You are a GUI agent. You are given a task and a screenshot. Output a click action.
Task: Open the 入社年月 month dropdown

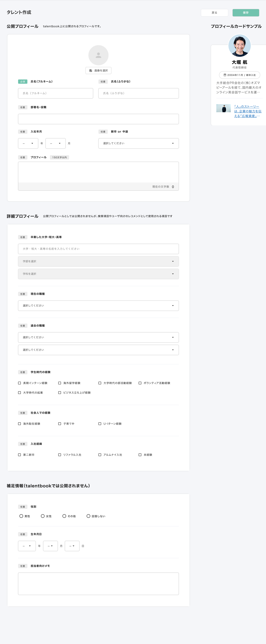(x=56, y=144)
